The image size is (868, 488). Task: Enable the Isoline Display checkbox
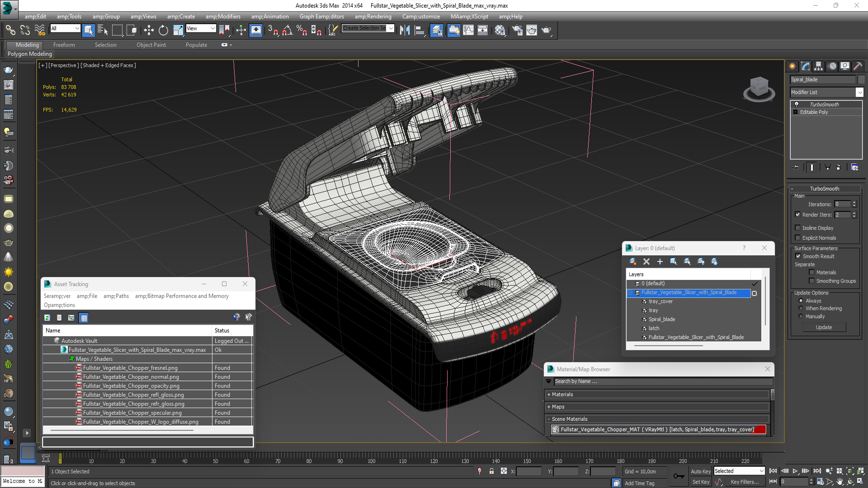798,228
